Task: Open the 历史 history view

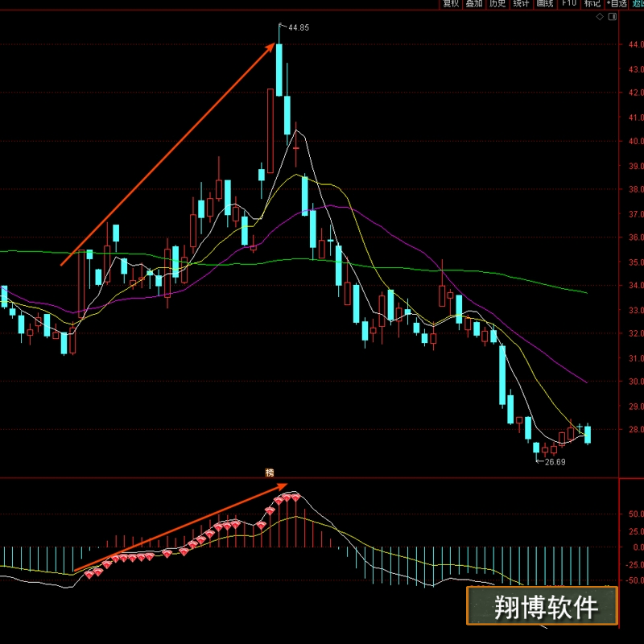Action: click(497, 4)
